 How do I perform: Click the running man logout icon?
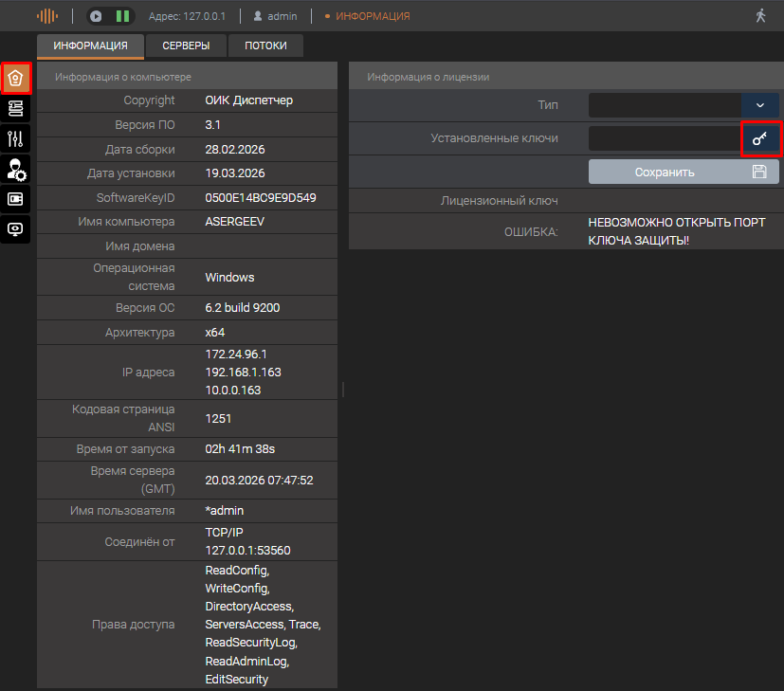click(x=760, y=16)
